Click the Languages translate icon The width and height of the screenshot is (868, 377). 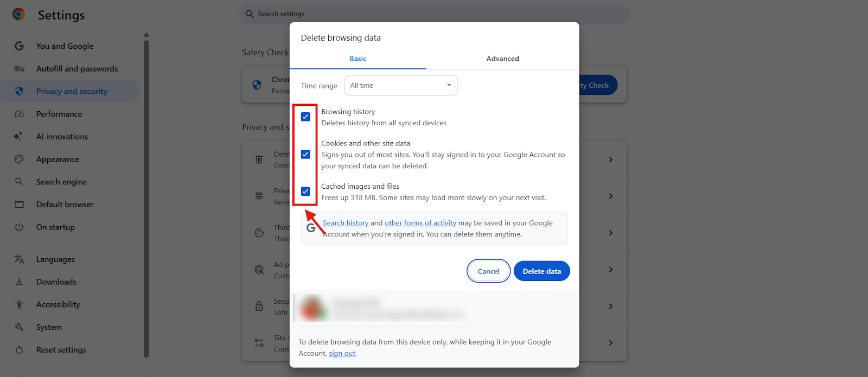coord(19,259)
